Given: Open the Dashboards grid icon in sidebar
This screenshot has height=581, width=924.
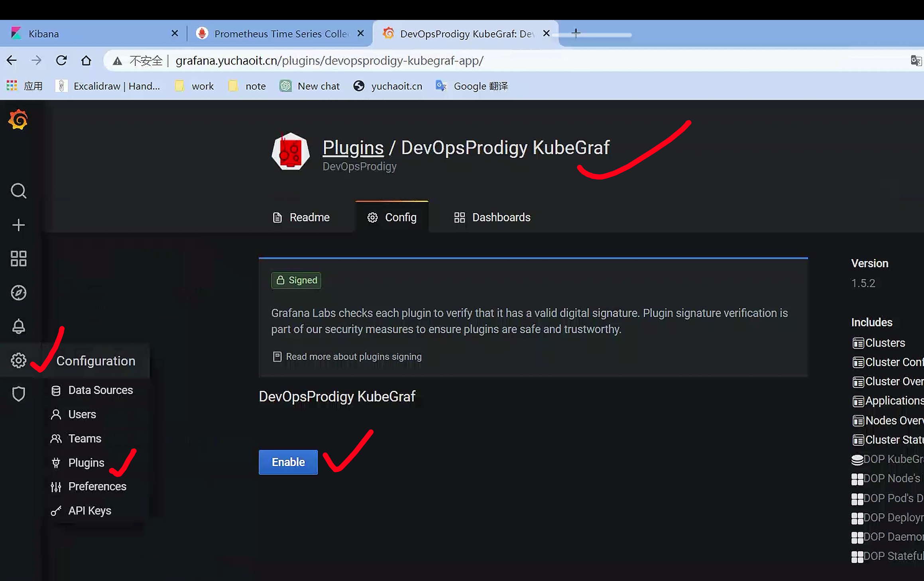Looking at the screenshot, I should pyautogui.click(x=18, y=259).
